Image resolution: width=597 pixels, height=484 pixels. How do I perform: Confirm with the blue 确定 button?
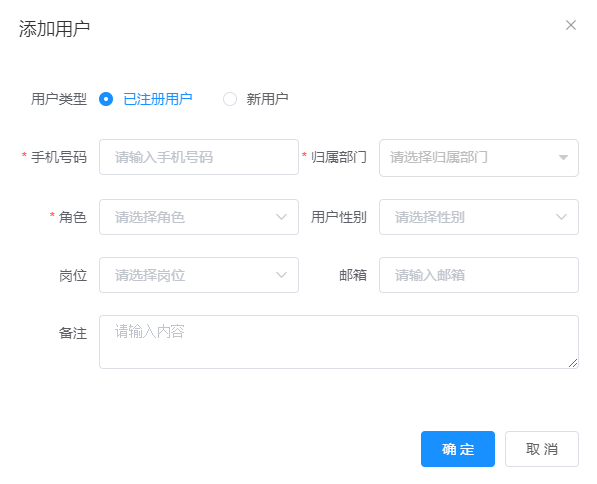[458, 449]
